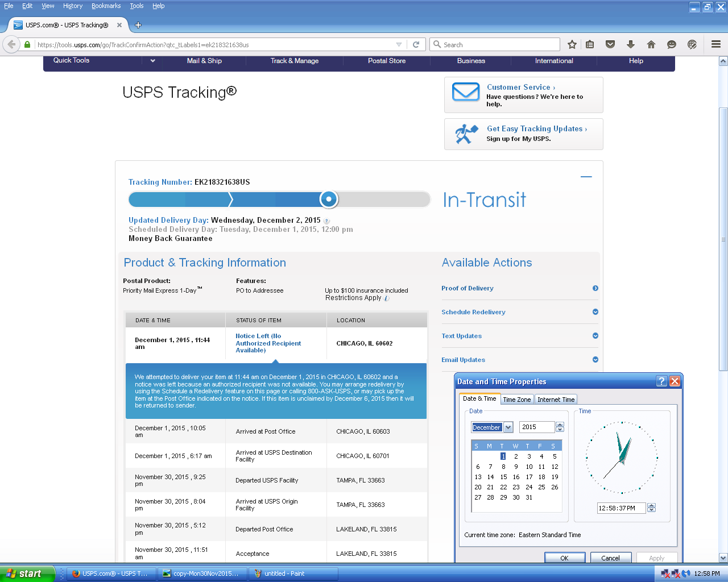Click the Pocket save icon
728x582 pixels.
610,44
